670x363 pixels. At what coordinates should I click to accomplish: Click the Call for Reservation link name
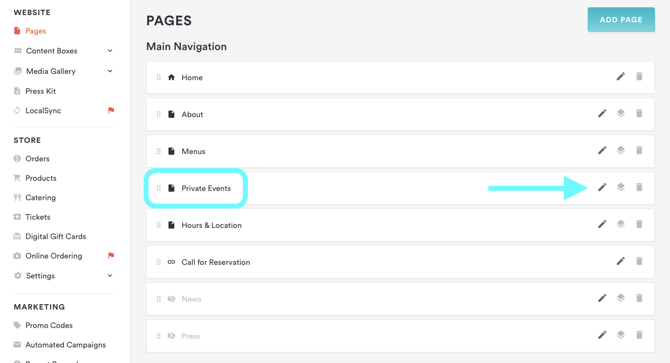(x=216, y=262)
